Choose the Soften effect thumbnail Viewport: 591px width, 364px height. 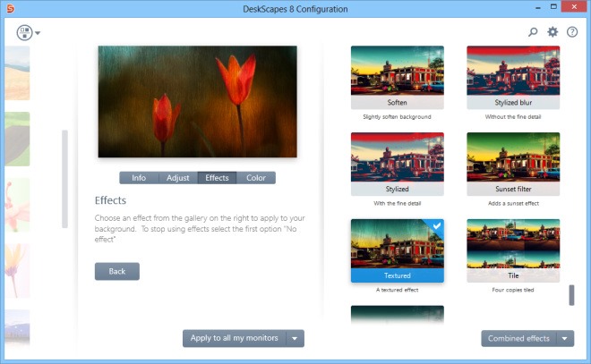[398, 77]
